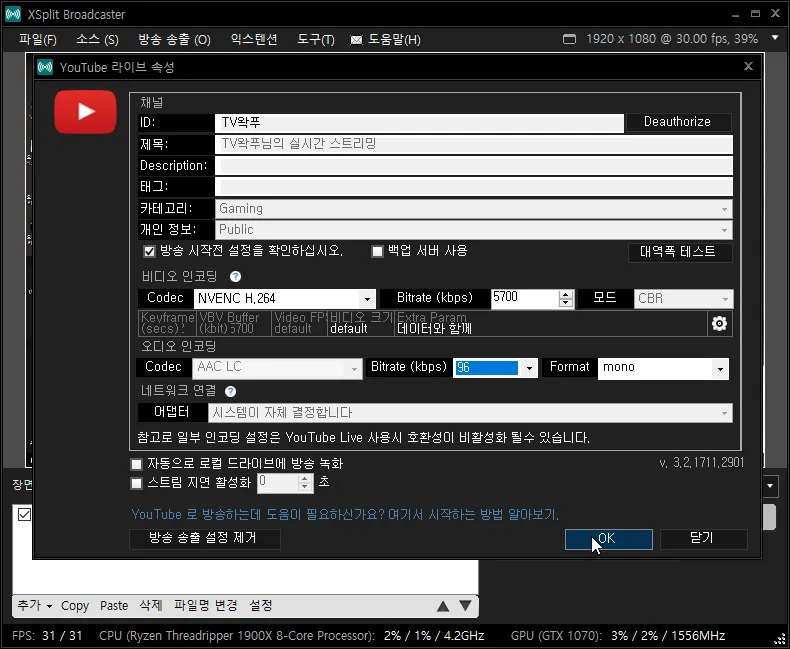This screenshot has height=649, width=790.
Task: Click the resolution monitor icon in menu bar
Action: point(569,39)
